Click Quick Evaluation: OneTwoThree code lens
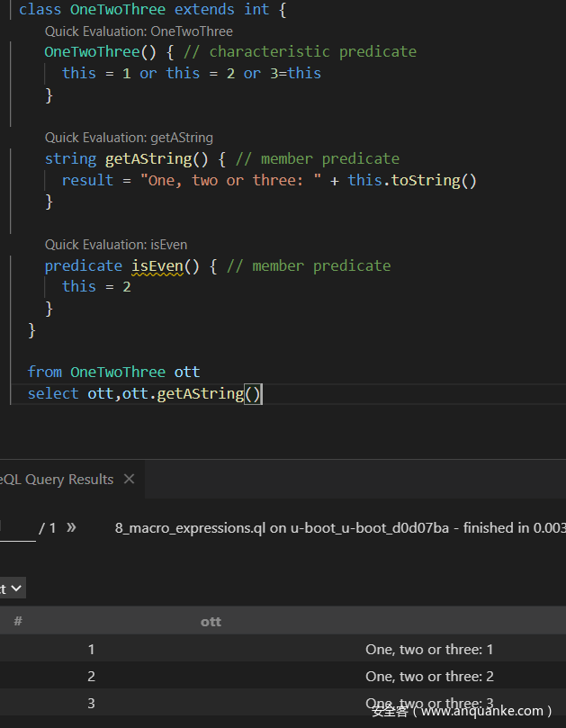Viewport: 566px width, 728px height. [x=139, y=31]
